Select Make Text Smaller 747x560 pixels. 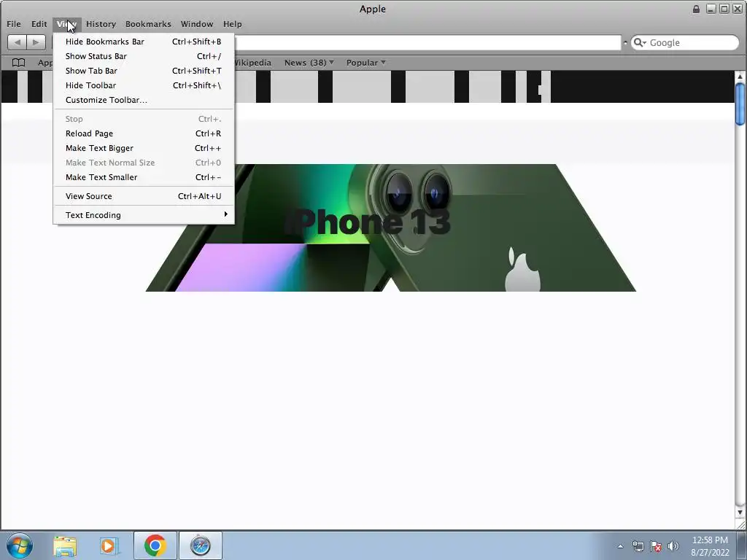click(x=144, y=177)
